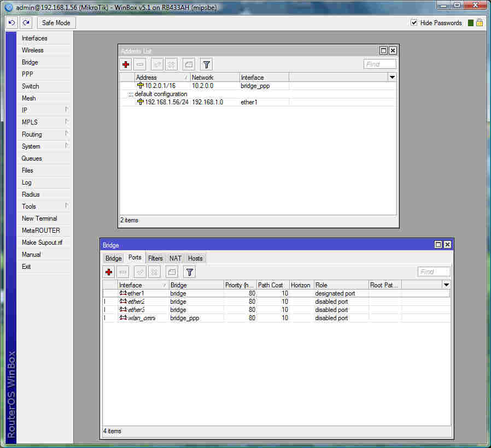
Task: Click the enable icon in Bridge toolbar
Action: pos(140,272)
